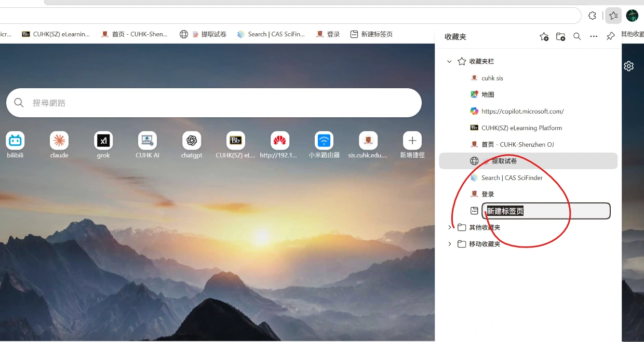
Task: Open the grok shortcut tile
Action: [x=103, y=145]
